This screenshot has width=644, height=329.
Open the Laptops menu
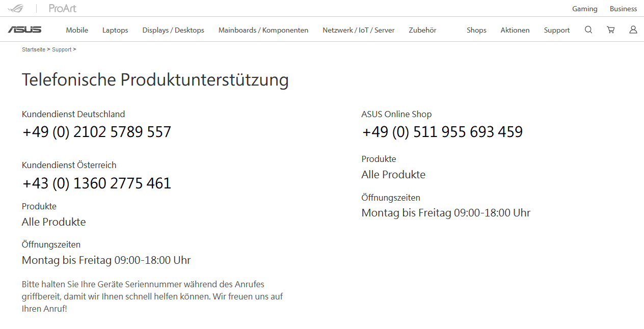(x=115, y=30)
